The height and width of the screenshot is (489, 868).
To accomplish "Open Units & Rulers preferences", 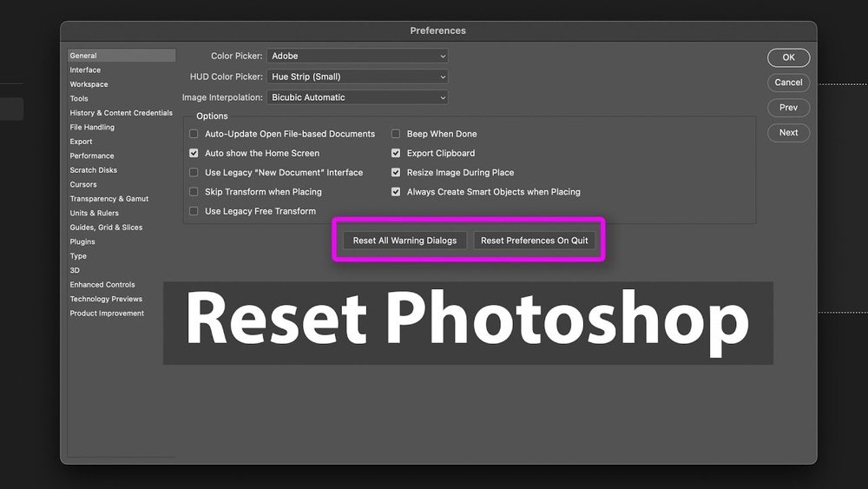I will point(95,213).
